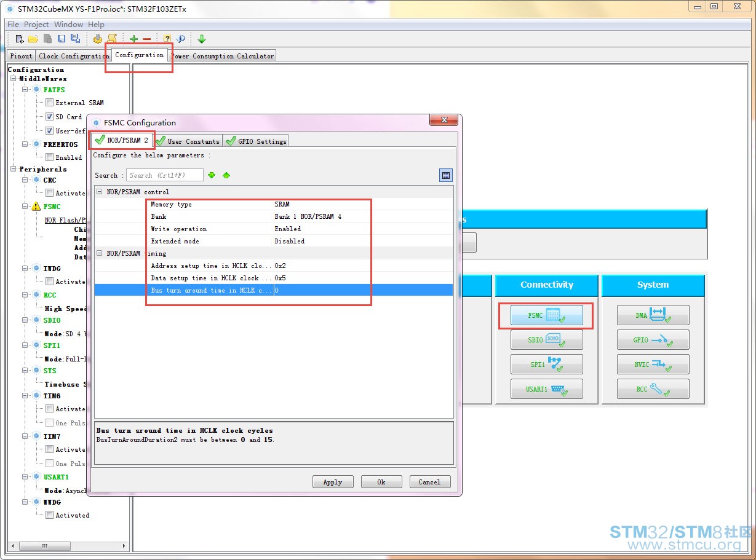Switch to the User Constants tab

[x=187, y=141]
